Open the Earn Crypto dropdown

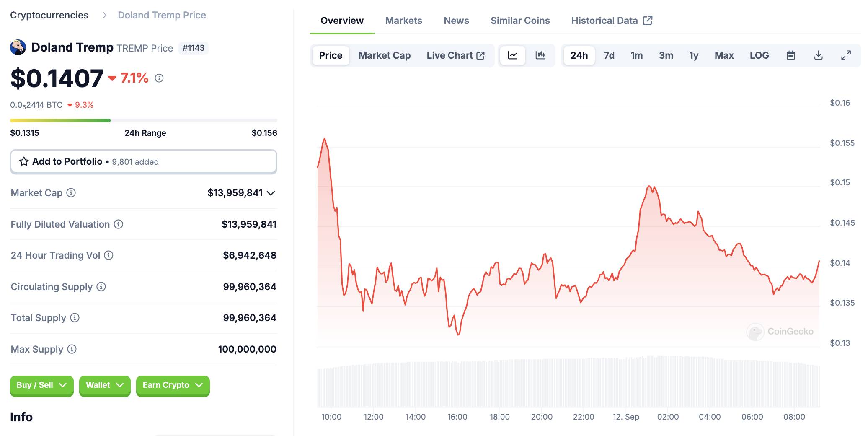pos(173,385)
